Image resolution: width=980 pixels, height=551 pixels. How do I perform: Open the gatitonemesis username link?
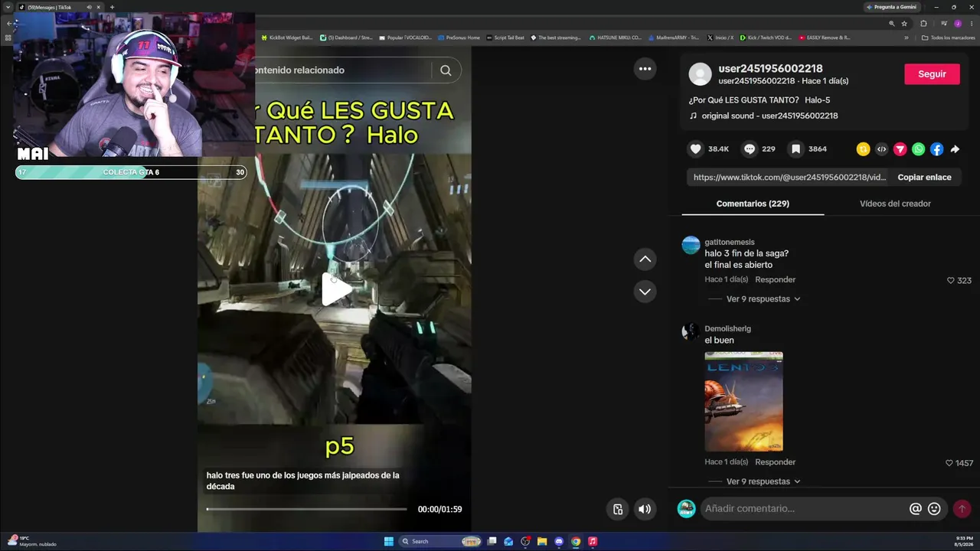pyautogui.click(x=730, y=242)
